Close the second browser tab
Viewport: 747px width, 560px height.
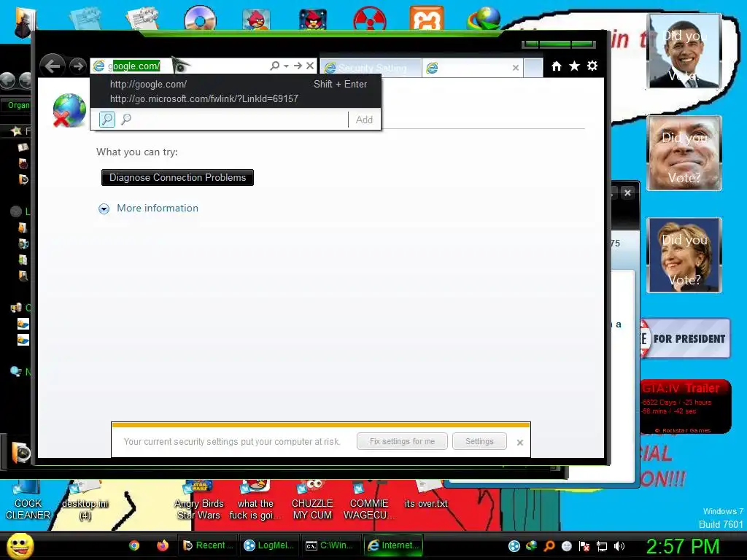tap(516, 68)
